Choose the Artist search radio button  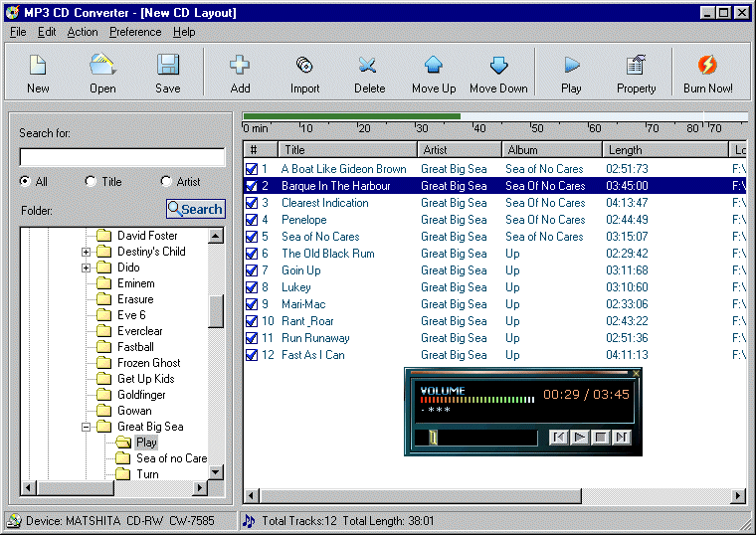click(x=166, y=182)
